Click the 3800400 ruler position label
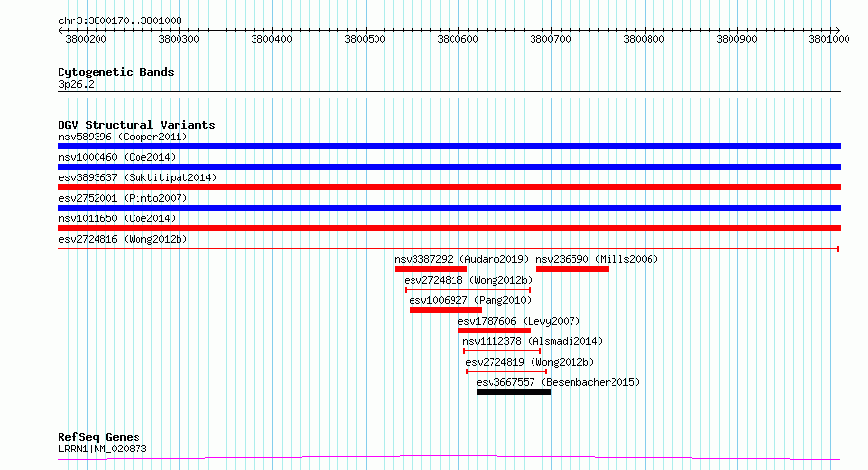The image size is (868, 470). point(271,39)
